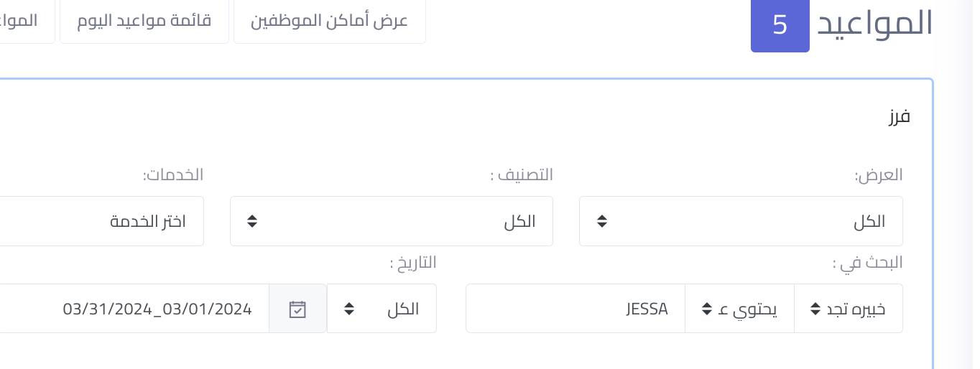
Task: Click the المواعيد page heading
Action: pos(875,23)
